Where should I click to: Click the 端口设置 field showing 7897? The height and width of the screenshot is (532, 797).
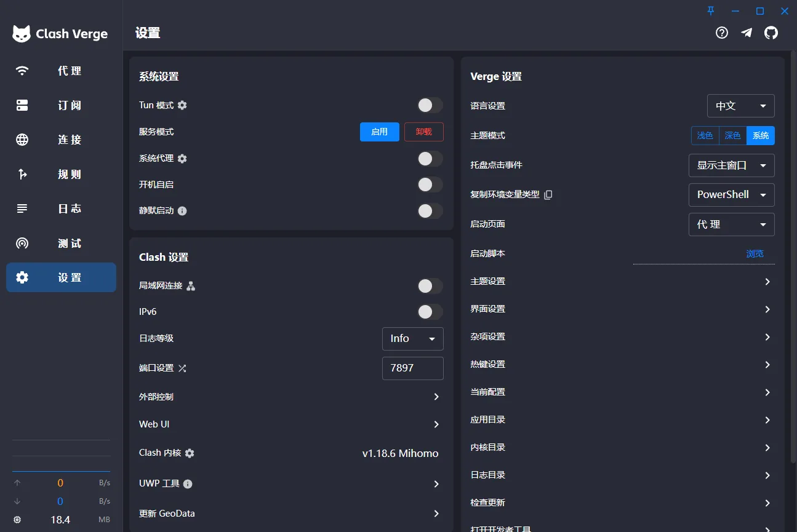click(x=413, y=368)
